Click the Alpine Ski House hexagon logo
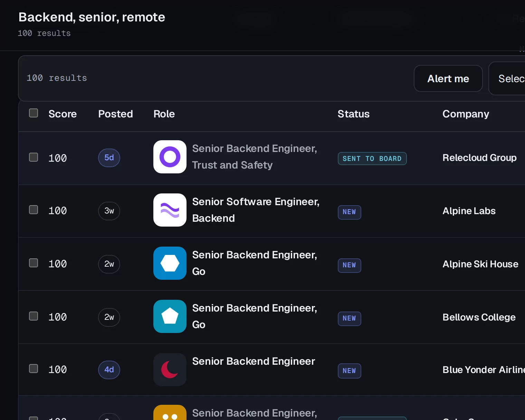The width and height of the screenshot is (525, 420). point(170,263)
